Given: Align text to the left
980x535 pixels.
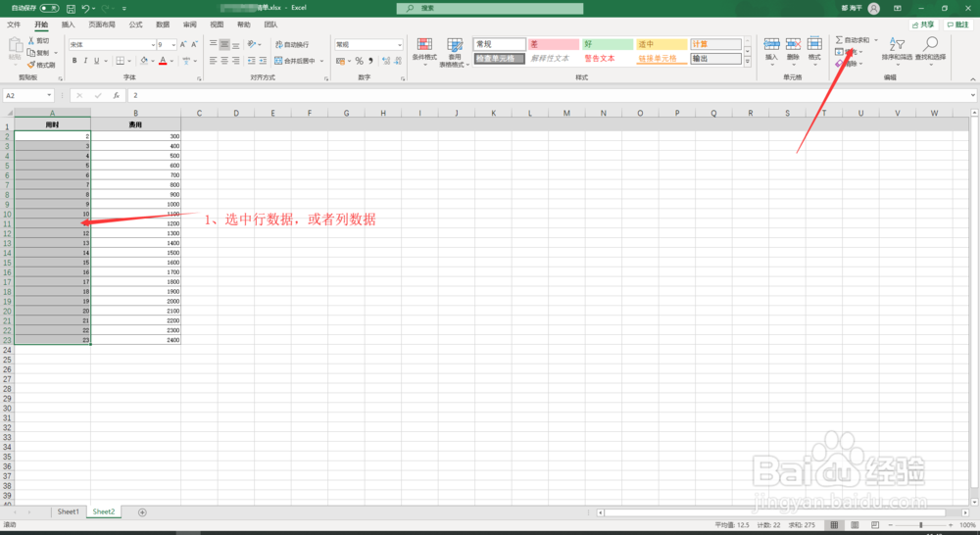Looking at the screenshot, I should (x=213, y=61).
